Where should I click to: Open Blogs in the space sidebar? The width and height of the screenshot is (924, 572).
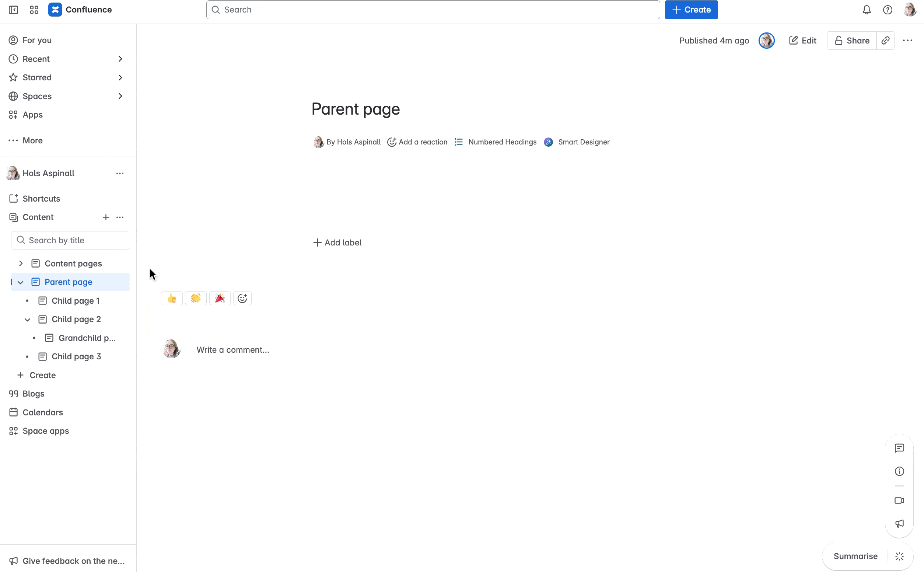tap(33, 394)
